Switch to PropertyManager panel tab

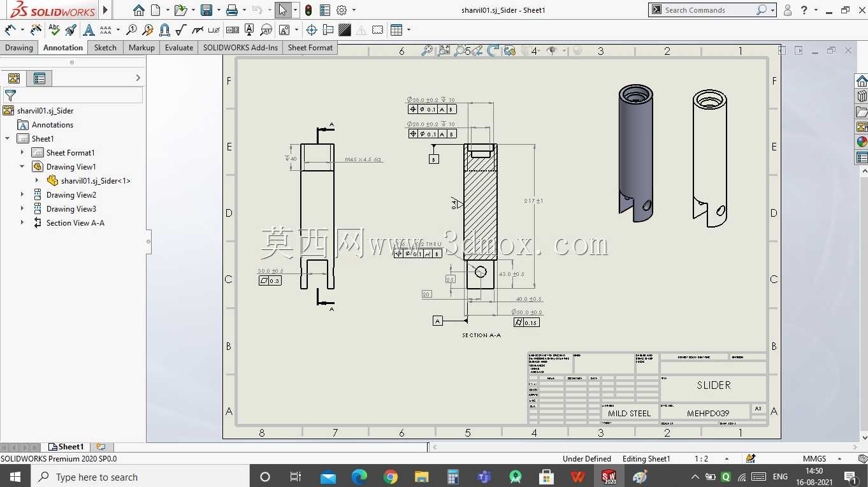pyautogui.click(x=40, y=78)
